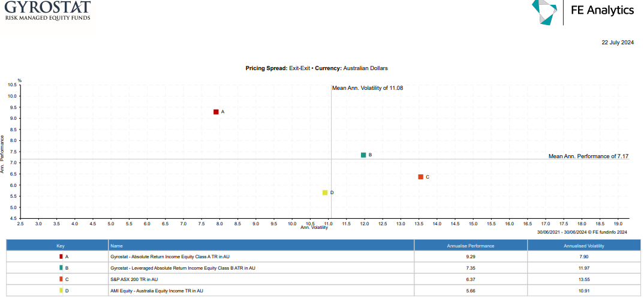Image resolution: width=644 pixels, height=299 pixels.
Task: Click the x-axis tick label 19.0
Action: (618, 224)
